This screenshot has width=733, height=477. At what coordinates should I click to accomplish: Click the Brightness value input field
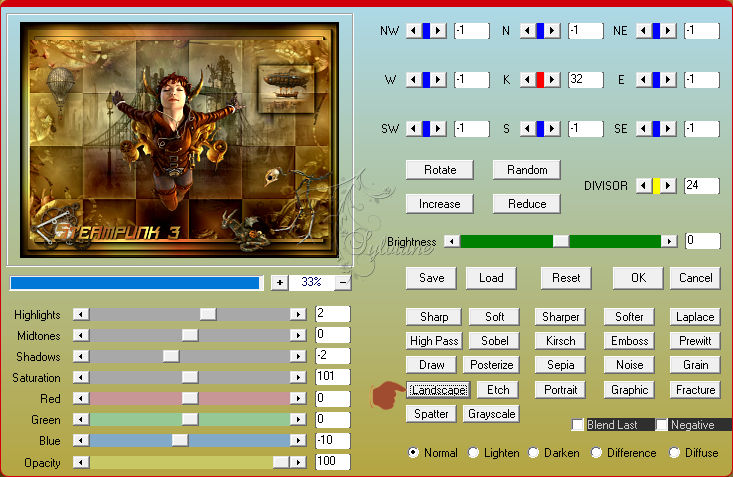point(703,241)
